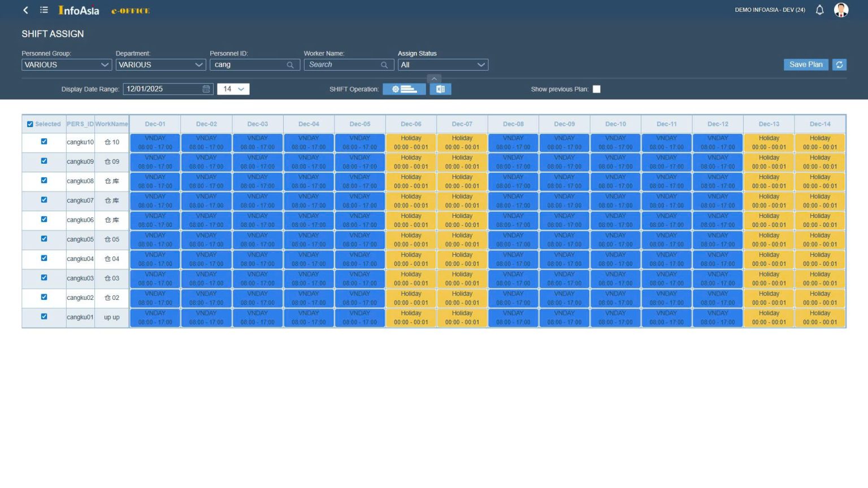Open the shift operation settings gear button
This screenshot has width=868, height=488.
click(404, 89)
